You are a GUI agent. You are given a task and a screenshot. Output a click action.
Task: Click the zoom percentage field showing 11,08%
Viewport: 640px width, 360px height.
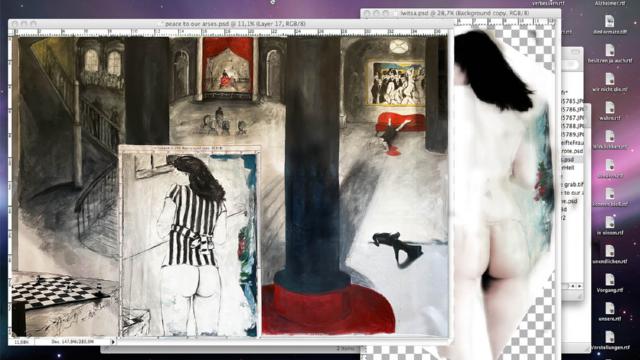pos(22,342)
